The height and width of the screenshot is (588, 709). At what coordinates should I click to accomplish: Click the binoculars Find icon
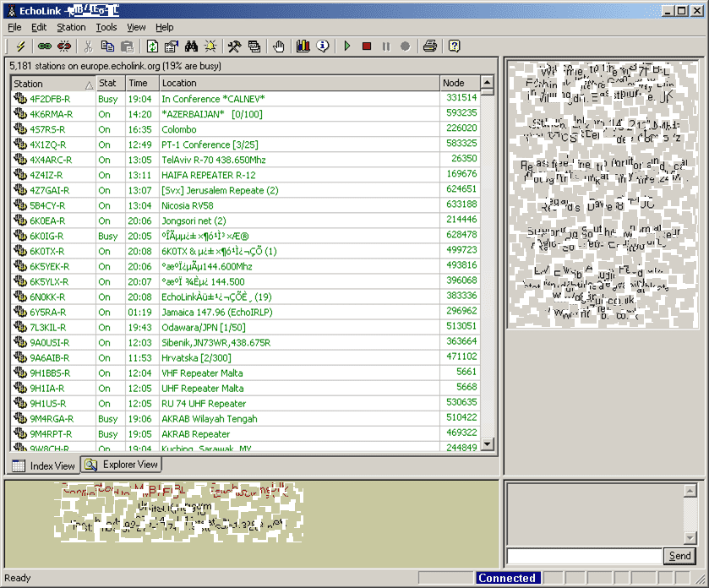coord(191,46)
